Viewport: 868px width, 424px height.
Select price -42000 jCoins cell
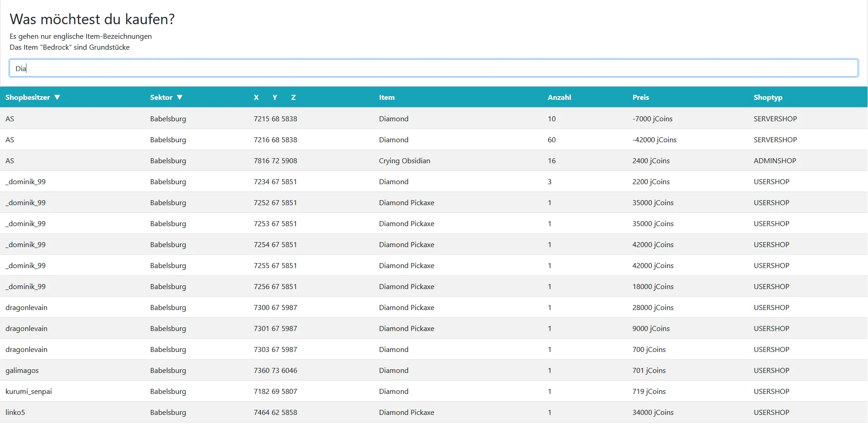(654, 140)
